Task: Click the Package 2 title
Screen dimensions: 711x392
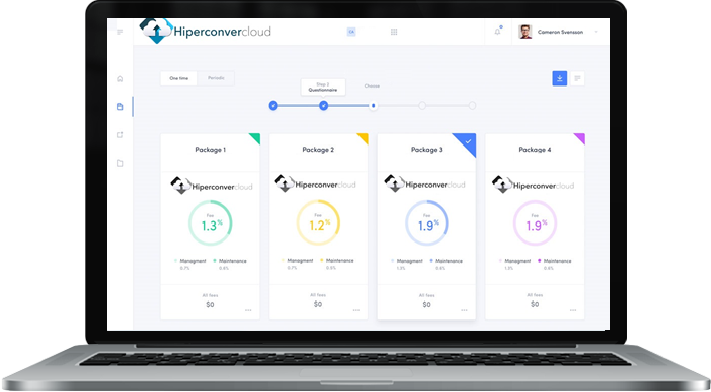Action: (318, 150)
